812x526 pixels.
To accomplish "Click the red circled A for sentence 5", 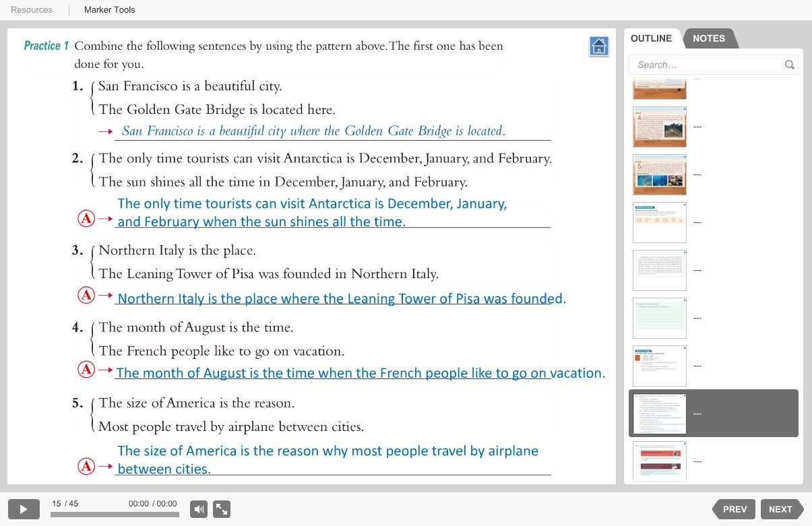I will click(x=86, y=466).
